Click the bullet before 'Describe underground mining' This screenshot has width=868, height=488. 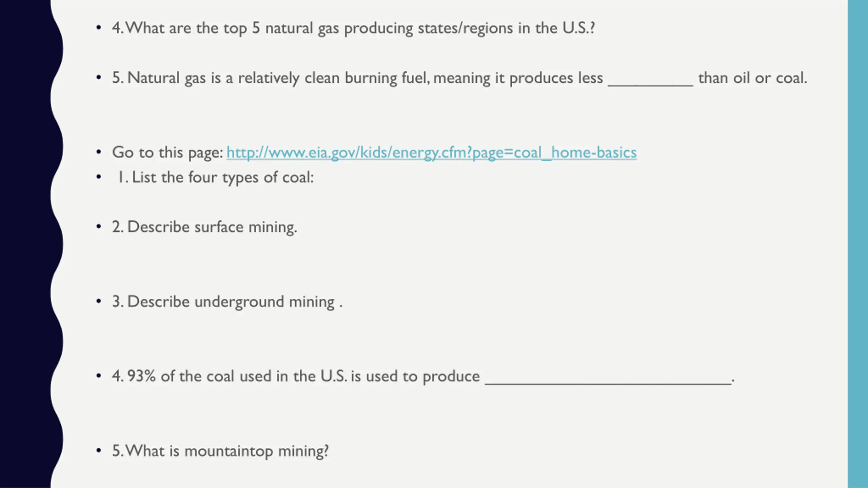(99, 301)
